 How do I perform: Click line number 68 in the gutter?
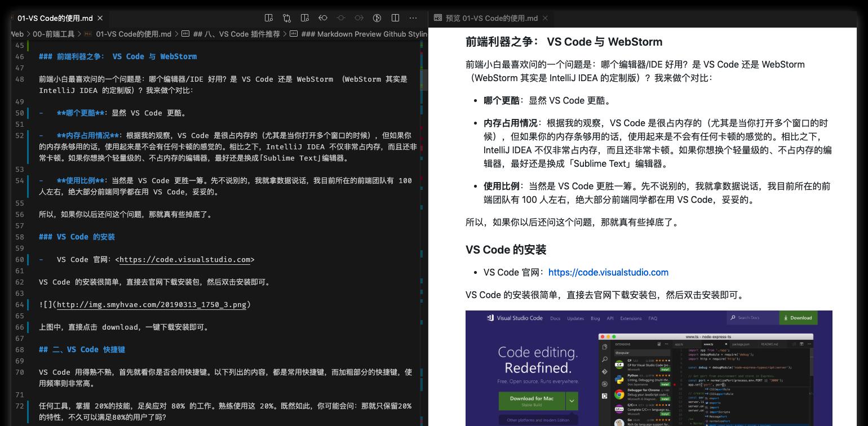click(20, 349)
